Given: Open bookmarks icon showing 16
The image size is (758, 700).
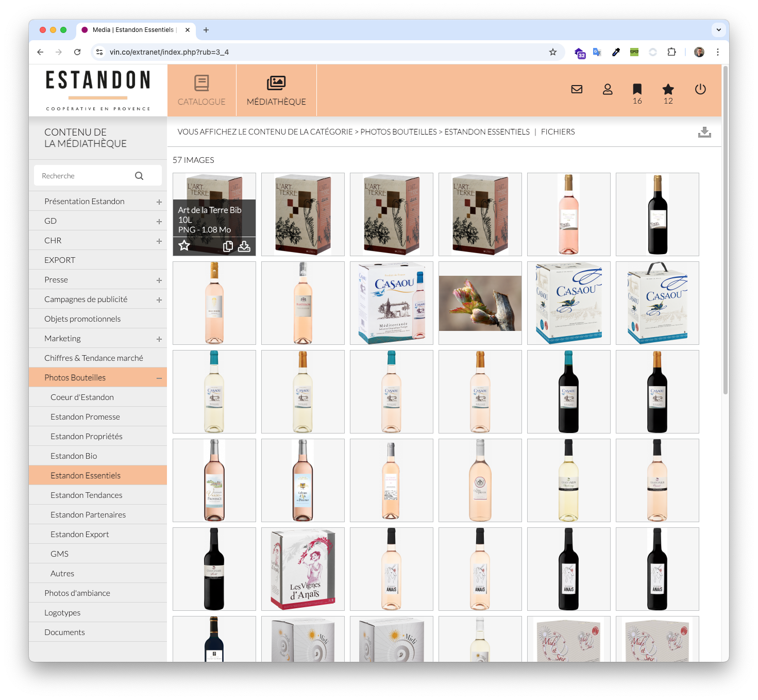Looking at the screenshot, I should (x=637, y=89).
